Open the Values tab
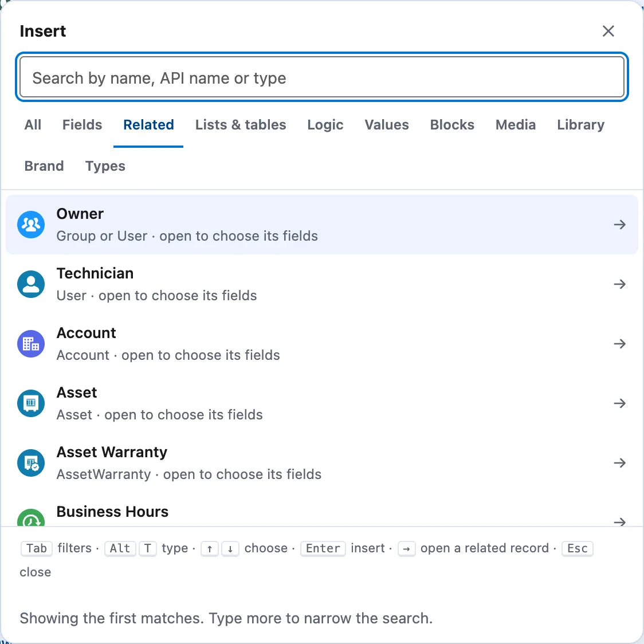Screen dimensions: 644x644 [x=387, y=125]
